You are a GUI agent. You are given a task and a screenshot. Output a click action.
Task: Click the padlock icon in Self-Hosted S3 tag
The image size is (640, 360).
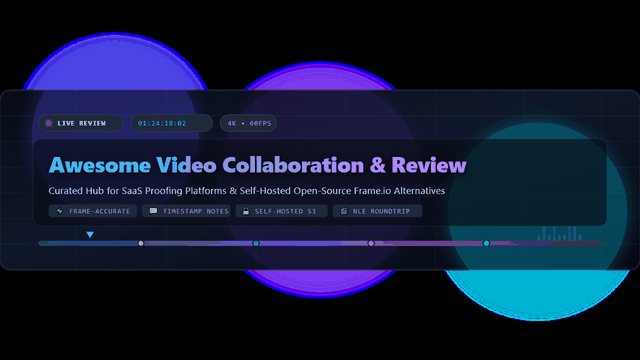pos(246,211)
